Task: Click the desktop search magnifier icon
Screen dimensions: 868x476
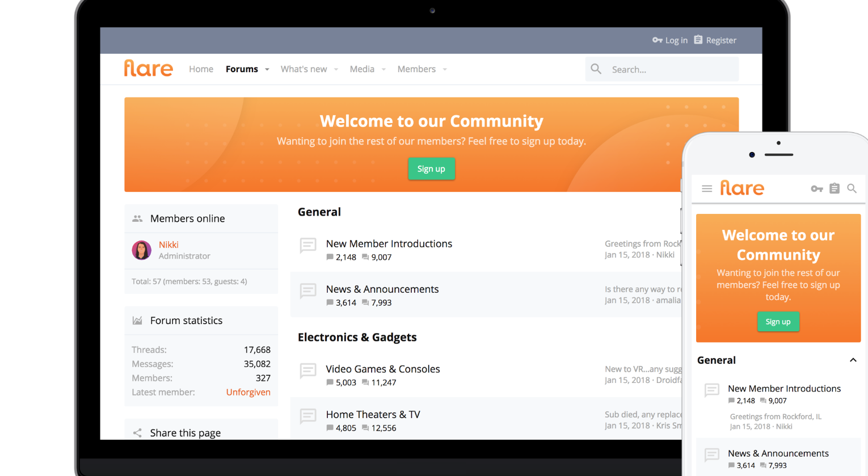Action: [596, 69]
